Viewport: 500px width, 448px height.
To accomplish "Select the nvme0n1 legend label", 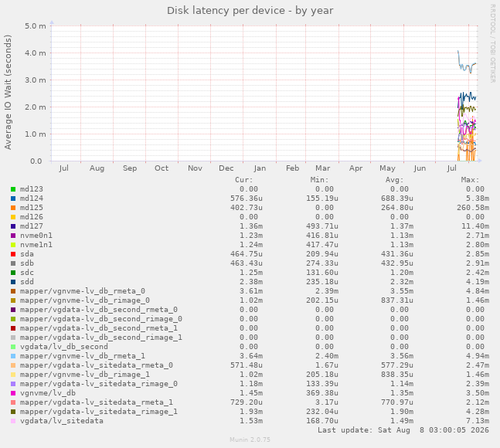I will coord(36,235).
